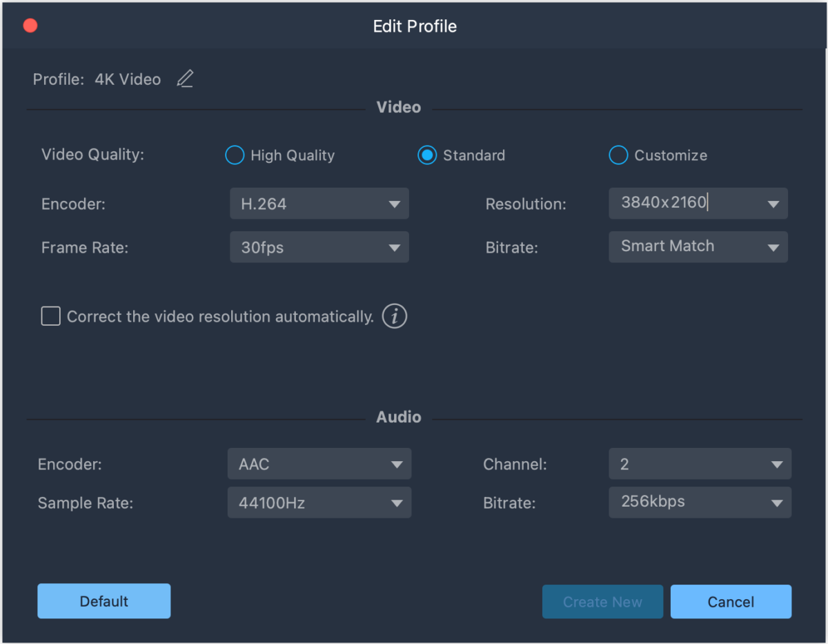Image resolution: width=828 pixels, height=644 pixels.
Task: Click the pencil icon to rename profile
Action: click(185, 79)
